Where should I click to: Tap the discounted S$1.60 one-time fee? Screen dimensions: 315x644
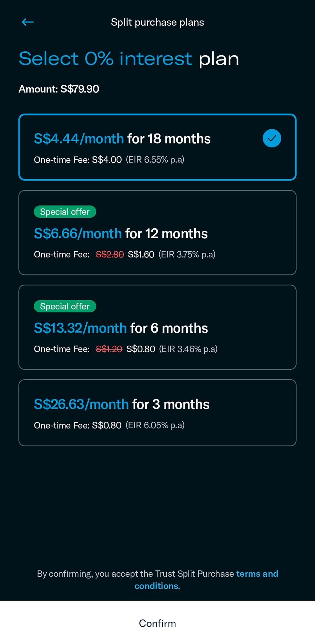[x=141, y=254]
